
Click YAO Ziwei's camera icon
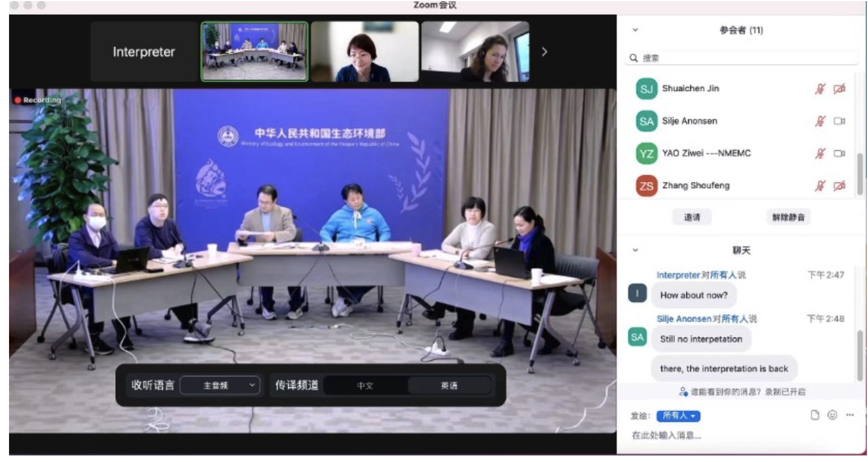[839, 153]
